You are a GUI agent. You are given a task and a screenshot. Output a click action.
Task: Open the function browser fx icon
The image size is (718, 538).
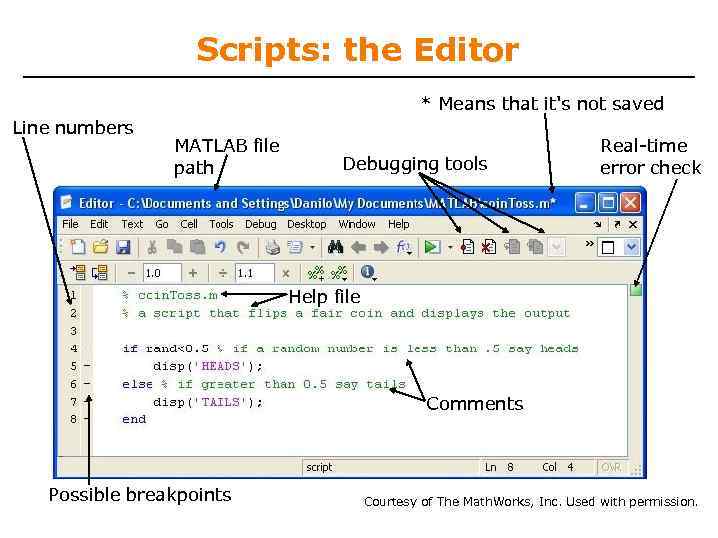tap(403, 248)
